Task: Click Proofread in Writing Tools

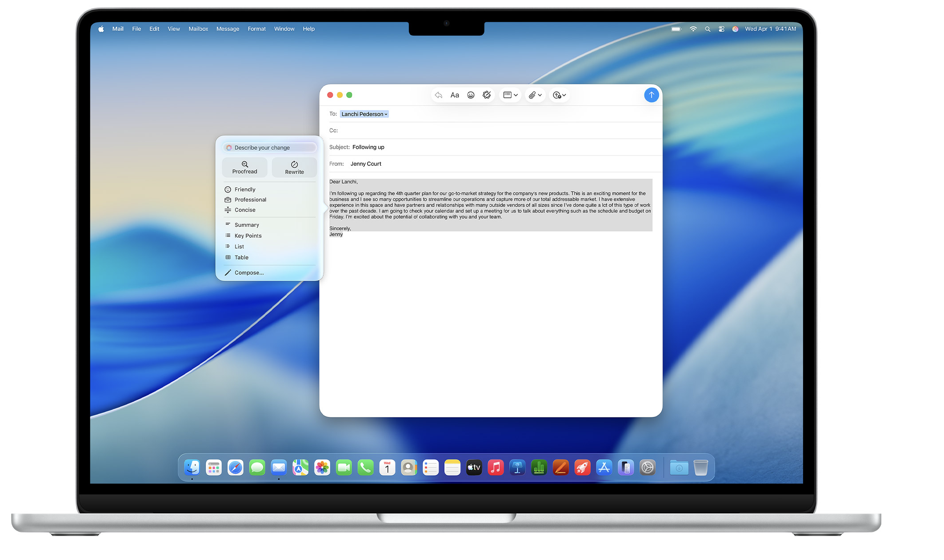Action: point(244,168)
